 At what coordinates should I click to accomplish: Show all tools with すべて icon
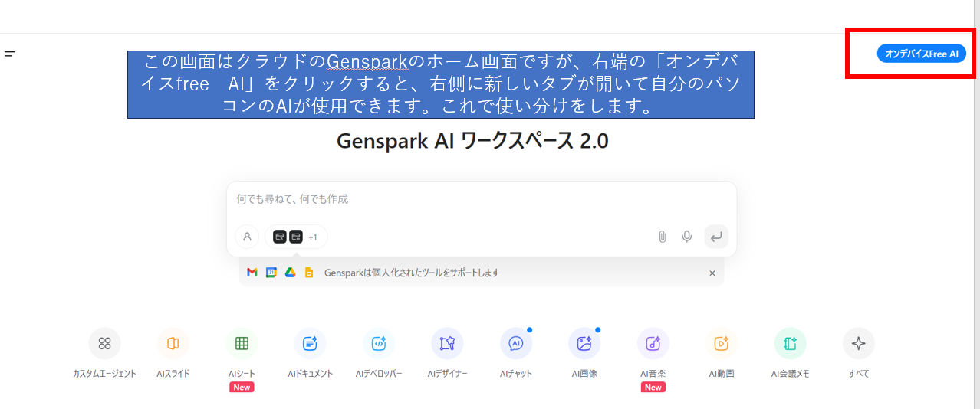(x=859, y=344)
